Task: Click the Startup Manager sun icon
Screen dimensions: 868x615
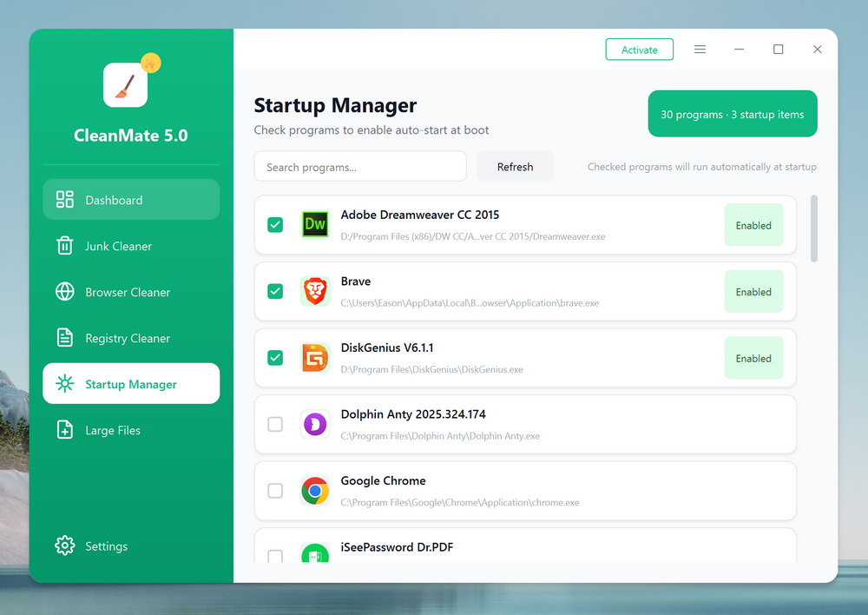Action: pos(64,383)
